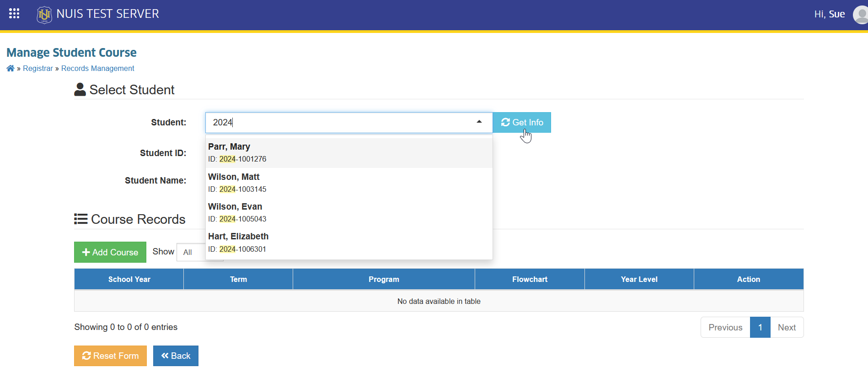Click the Previous pagination button
Screen dimensions: 868x373
coord(725,327)
